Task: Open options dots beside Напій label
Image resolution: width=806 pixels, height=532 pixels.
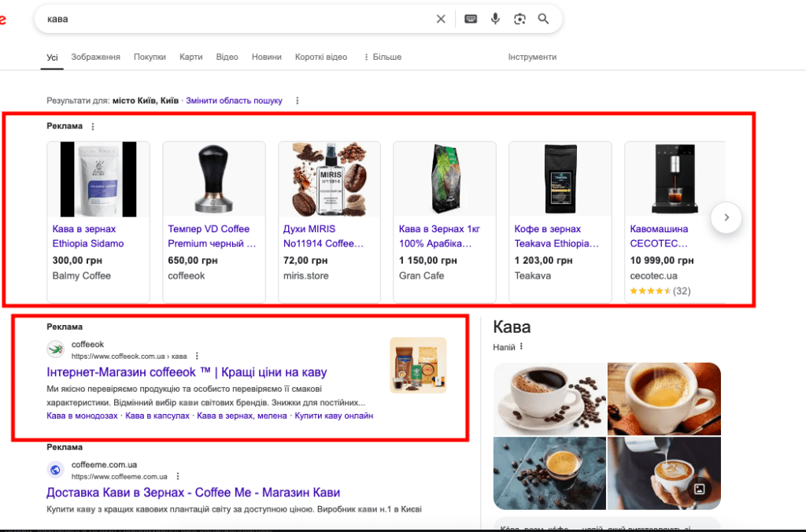Action: [521, 346]
